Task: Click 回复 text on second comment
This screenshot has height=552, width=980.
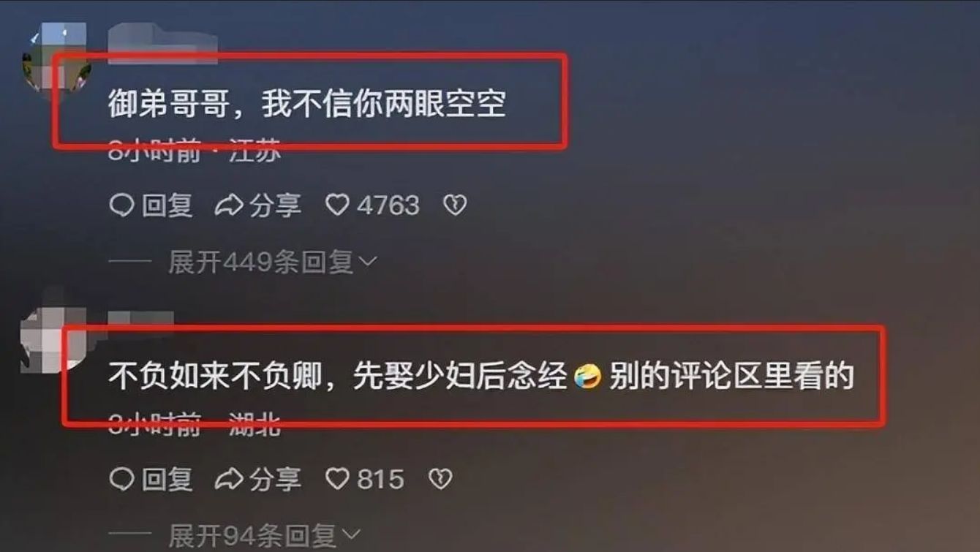Action: point(167,480)
